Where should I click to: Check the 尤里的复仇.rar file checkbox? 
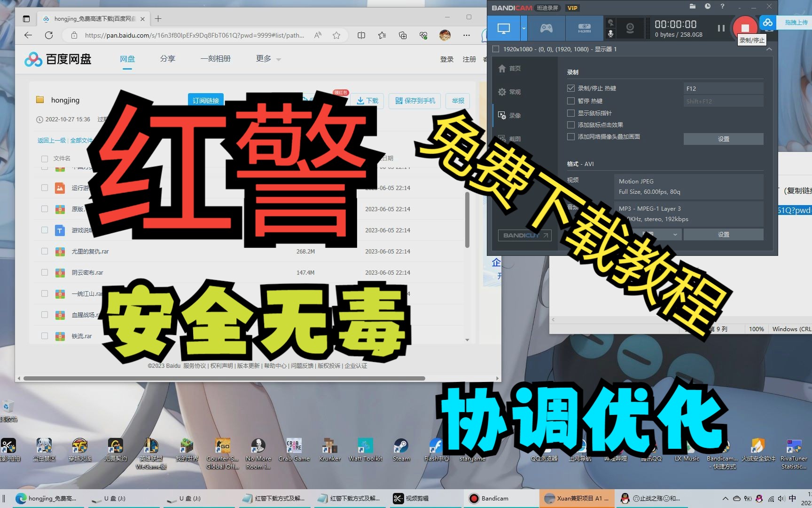coord(45,251)
